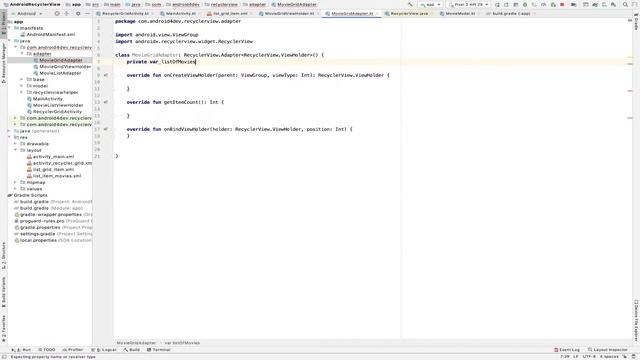
Task: Click the UTF-8 encoding in status bar
Action: pos(589,356)
